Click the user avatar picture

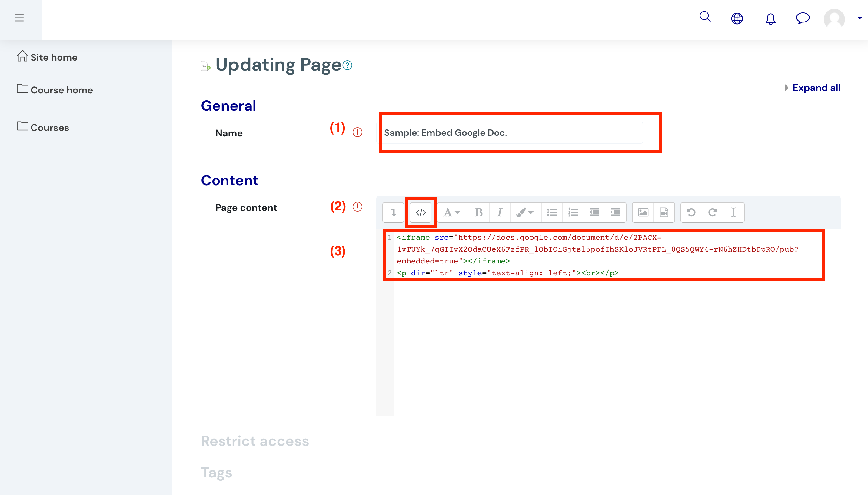834,19
